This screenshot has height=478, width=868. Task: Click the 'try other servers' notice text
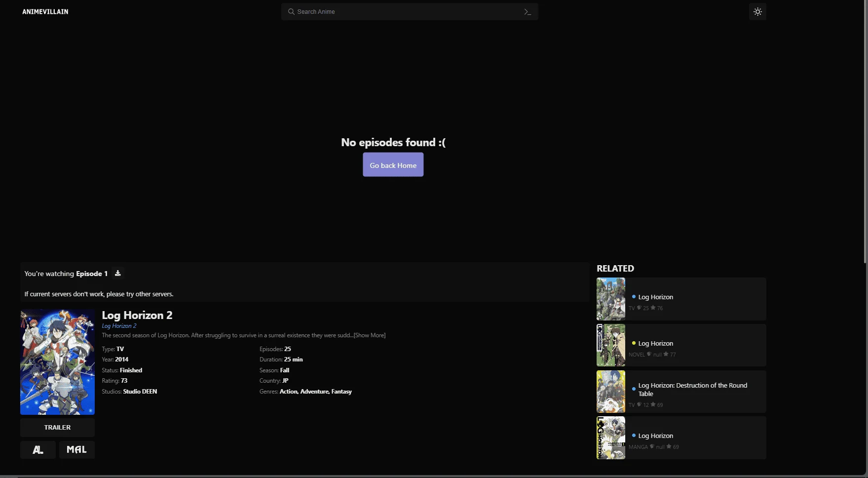pyautogui.click(x=99, y=294)
